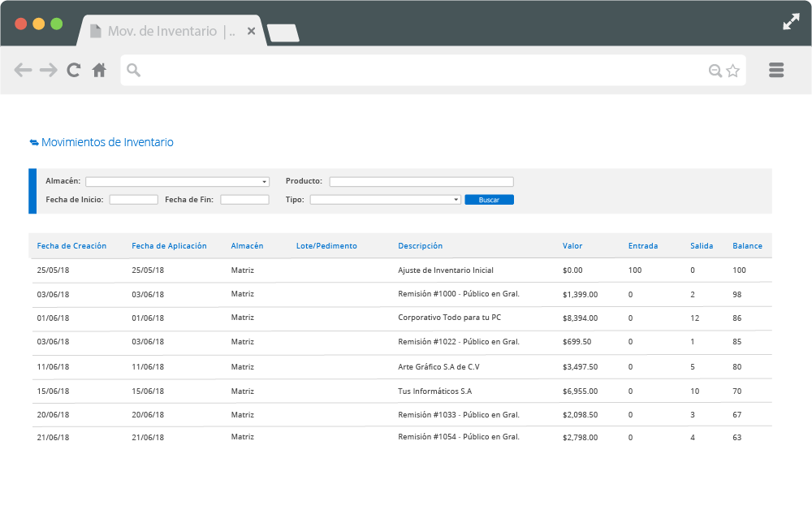This screenshot has height=506, width=812.
Task: Open the browser hamburger menu
Action: (x=776, y=70)
